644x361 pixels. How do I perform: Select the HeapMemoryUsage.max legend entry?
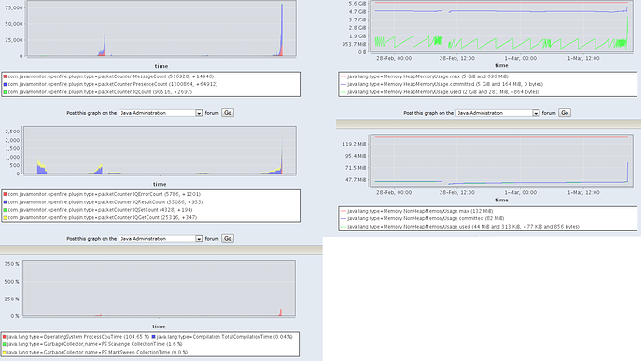click(x=425, y=76)
